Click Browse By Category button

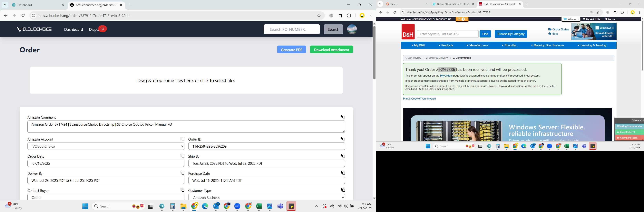(511, 34)
